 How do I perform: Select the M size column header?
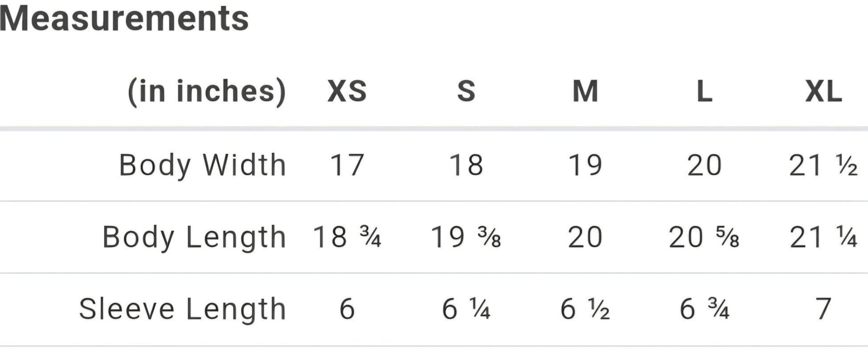pyautogui.click(x=585, y=91)
